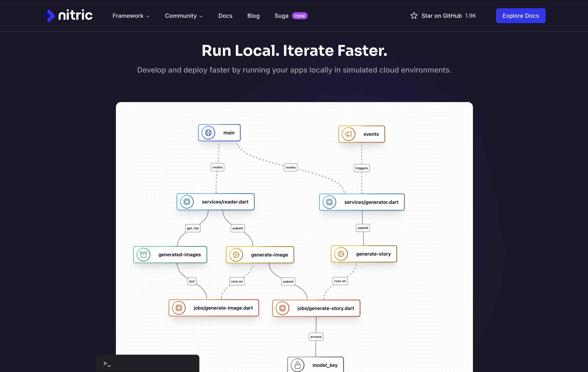The width and height of the screenshot is (588, 372).
Task: Click the megaphone icon on events node
Action: click(348, 134)
